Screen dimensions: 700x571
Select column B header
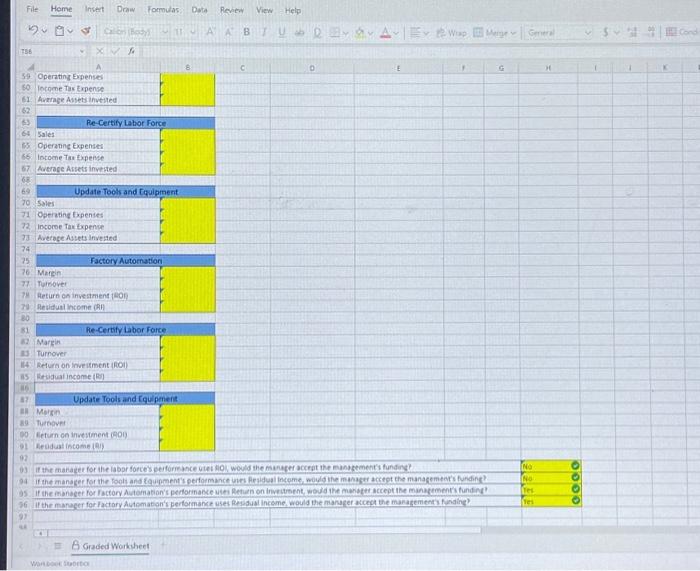(188, 67)
